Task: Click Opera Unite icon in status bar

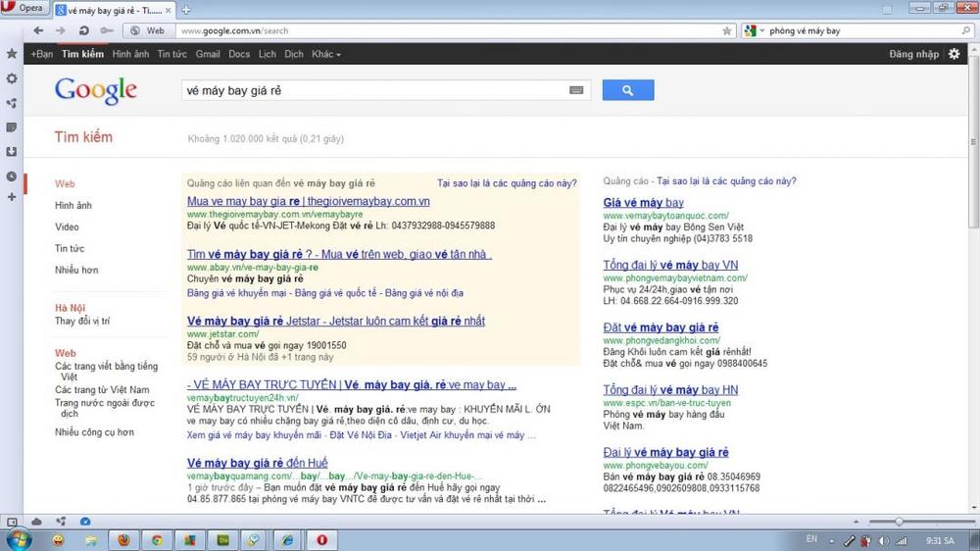Action: click(x=61, y=522)
